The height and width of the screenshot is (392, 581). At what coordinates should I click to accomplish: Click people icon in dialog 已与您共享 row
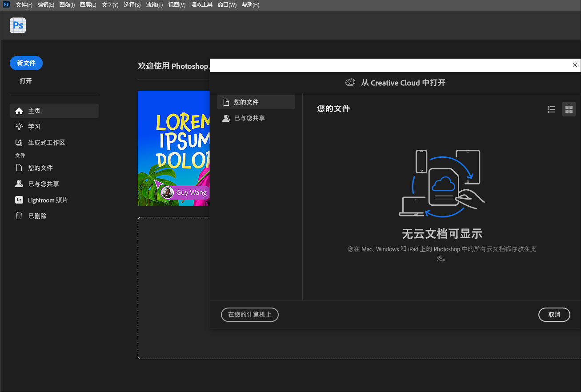(226, 118)
